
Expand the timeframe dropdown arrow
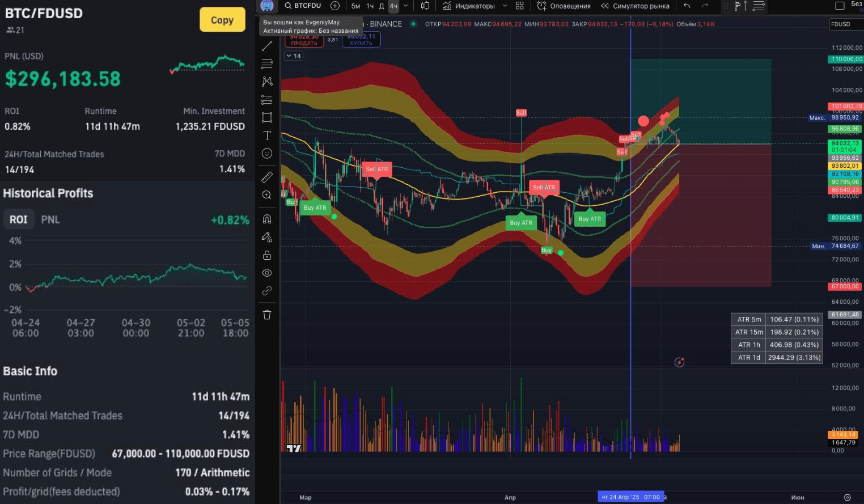(x=405, y=6)
